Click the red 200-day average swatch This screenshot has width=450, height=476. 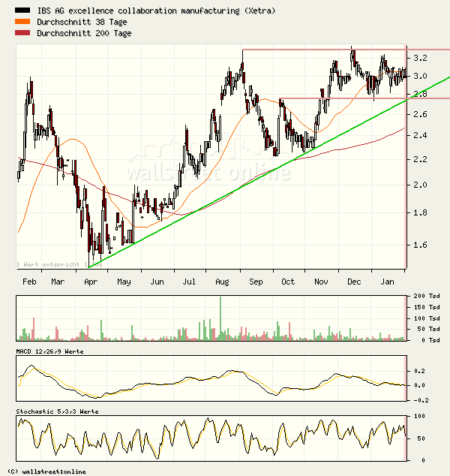(22, 33)
